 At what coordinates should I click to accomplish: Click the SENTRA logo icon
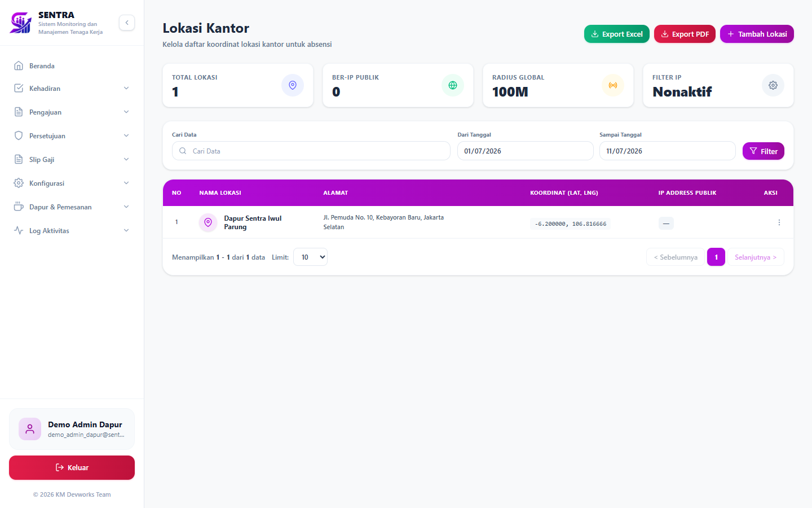click(21, 23)
